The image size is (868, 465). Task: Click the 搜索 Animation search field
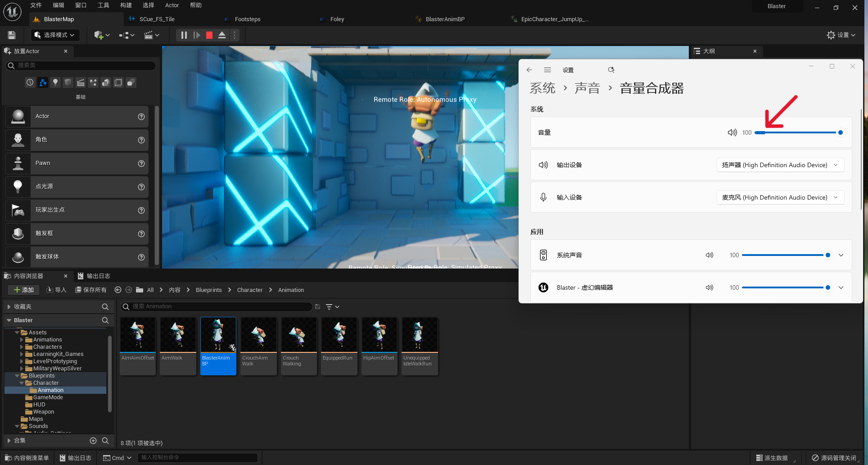[217, 307]
